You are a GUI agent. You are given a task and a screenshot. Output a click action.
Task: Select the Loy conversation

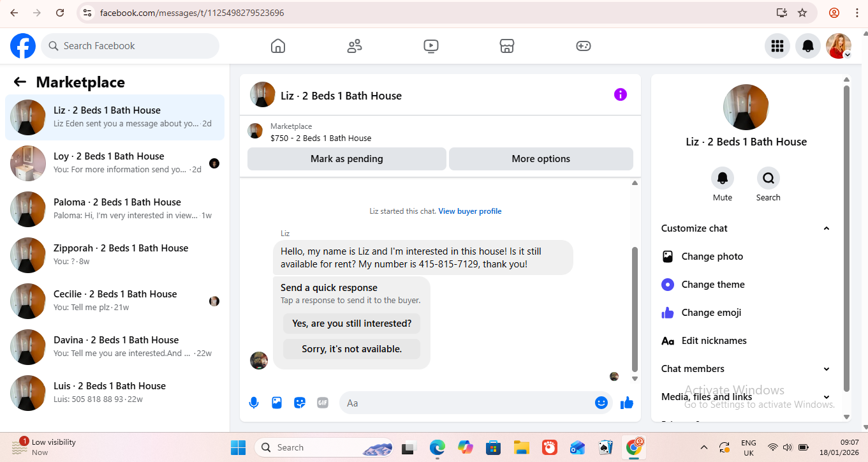[x=115, y=163]
